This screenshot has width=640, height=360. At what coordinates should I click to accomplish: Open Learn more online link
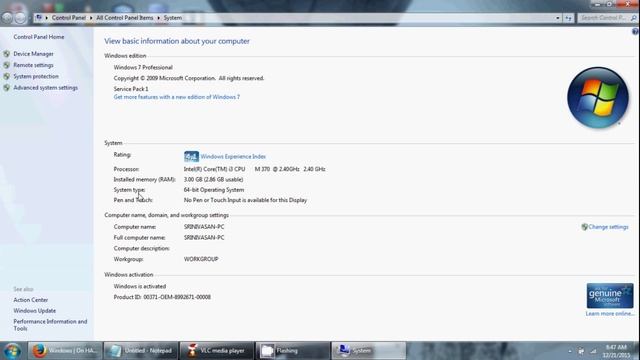[610, 313]
